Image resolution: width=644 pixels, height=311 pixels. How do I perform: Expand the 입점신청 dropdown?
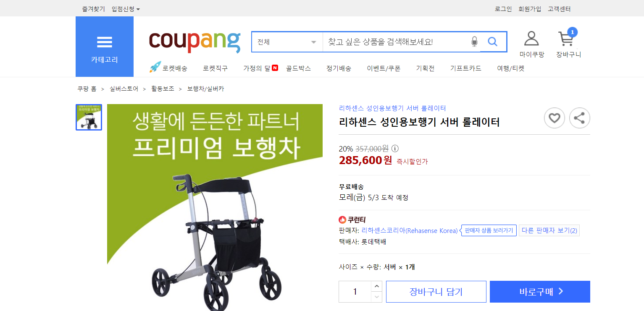(x=126, y=9)
